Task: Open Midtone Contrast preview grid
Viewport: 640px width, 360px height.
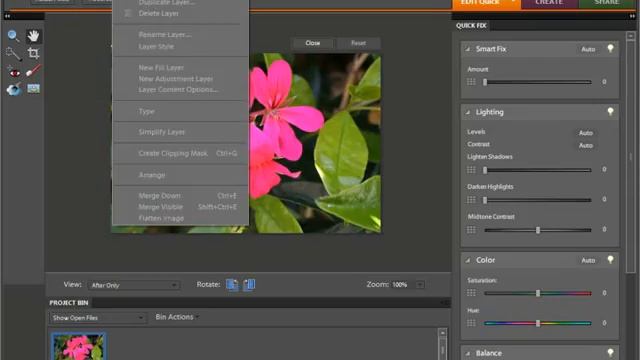Action: point(471,230)
